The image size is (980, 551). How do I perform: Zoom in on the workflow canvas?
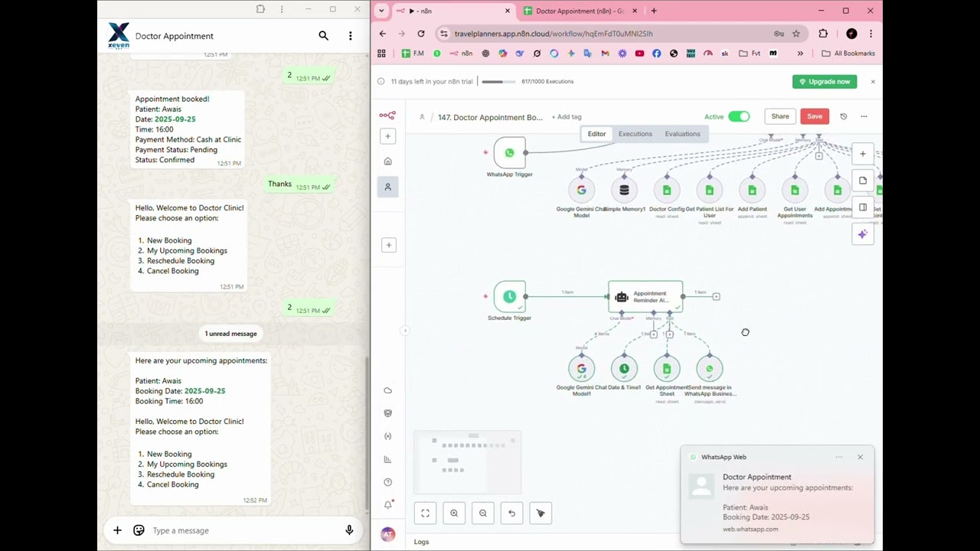pos(454,514)
